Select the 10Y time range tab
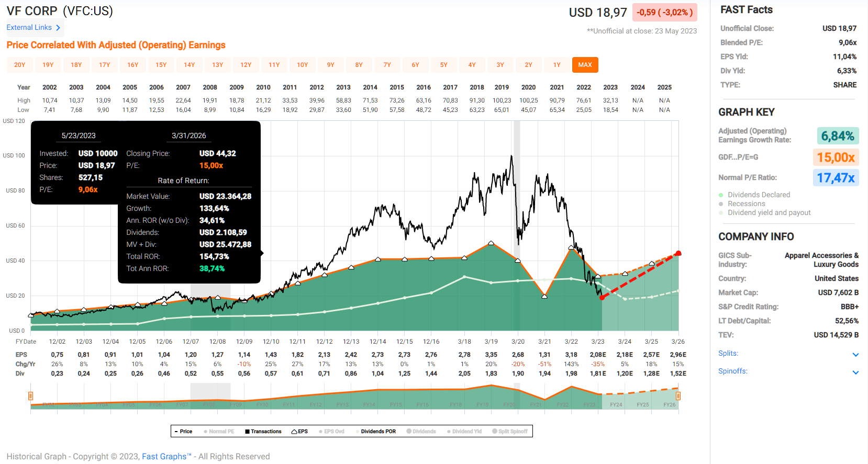This screenshot has height=464, width=868. pos(303,65)
